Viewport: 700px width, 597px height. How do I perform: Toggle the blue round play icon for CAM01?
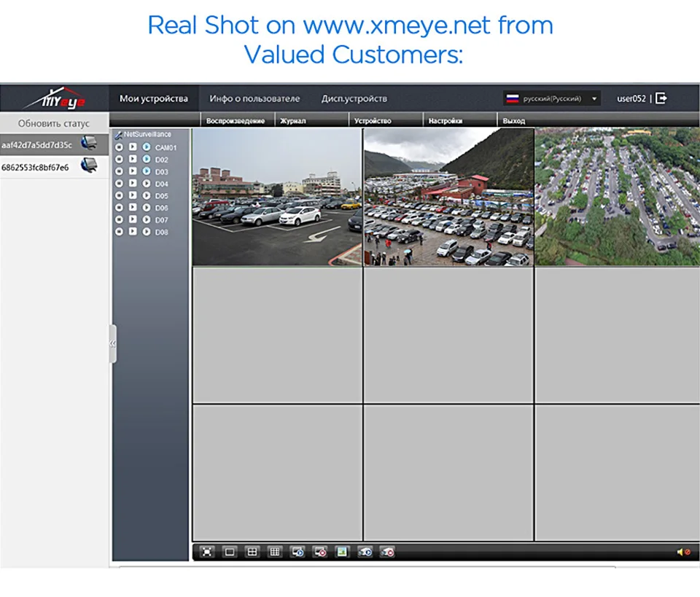coord(147,147)
